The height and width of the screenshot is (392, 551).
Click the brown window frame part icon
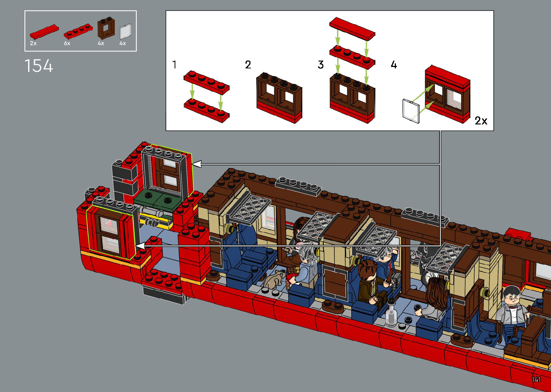105,29
